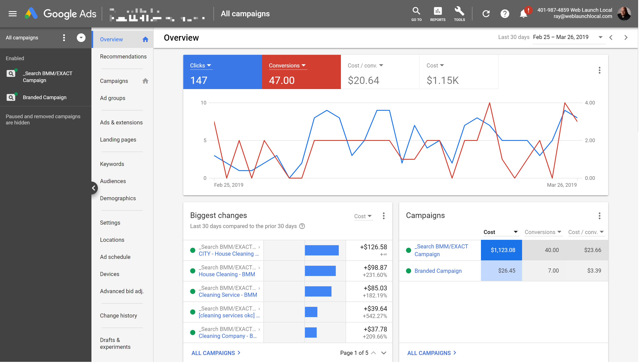Go to next page of Biggest changes

(x=384, y=353)
